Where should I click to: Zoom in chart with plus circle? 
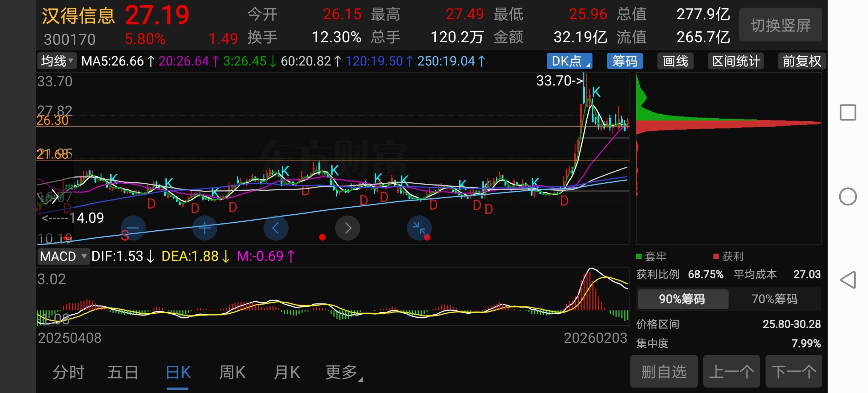pos(205,228)
